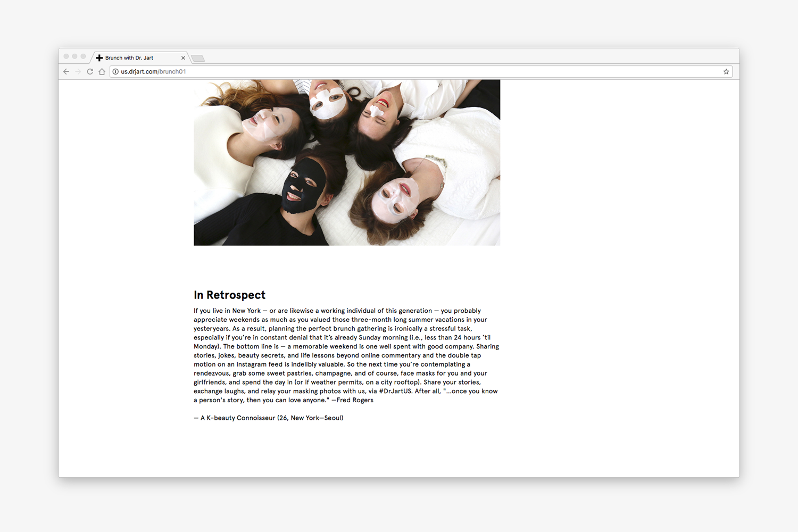Open a new tab button
Image resolution: width=798 pixels, height=532 pixels.
click(198, 59)
